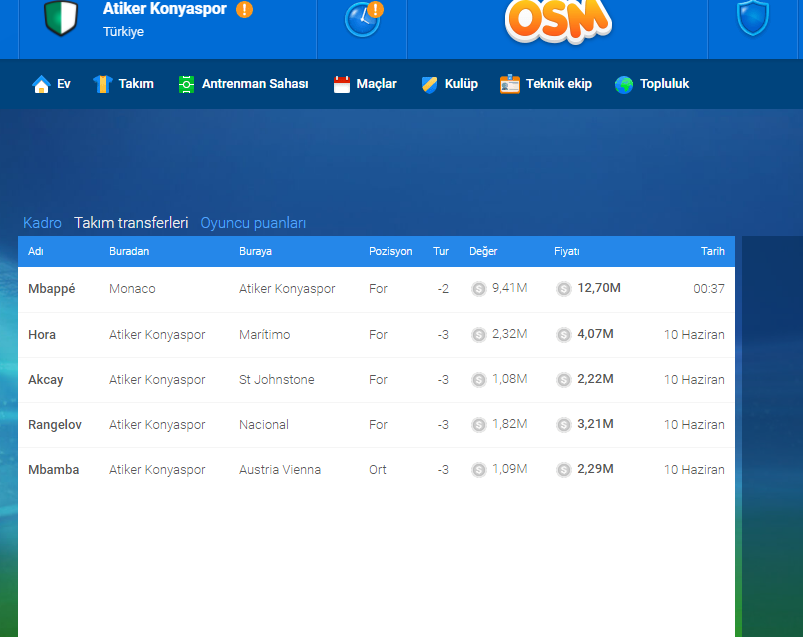
Task: Click the St Johnstone destination cell
Action: click(x=277, y=380)
